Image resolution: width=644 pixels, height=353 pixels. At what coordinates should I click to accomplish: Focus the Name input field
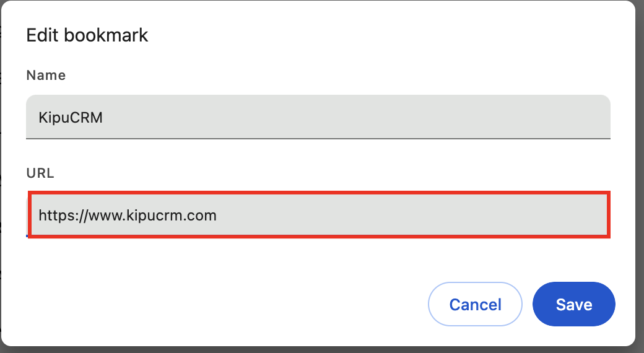(x=318, y=117)
